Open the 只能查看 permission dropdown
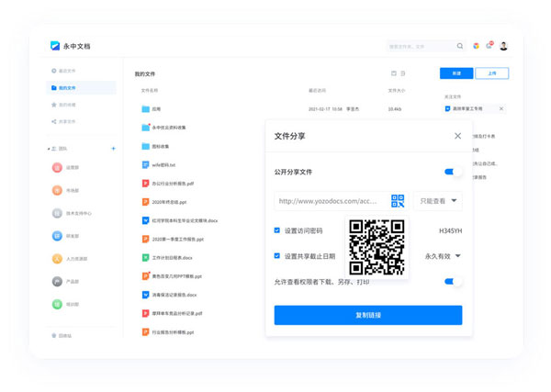Screen dimensions: 551x392 pyautogui.click(x=437, y=201)
